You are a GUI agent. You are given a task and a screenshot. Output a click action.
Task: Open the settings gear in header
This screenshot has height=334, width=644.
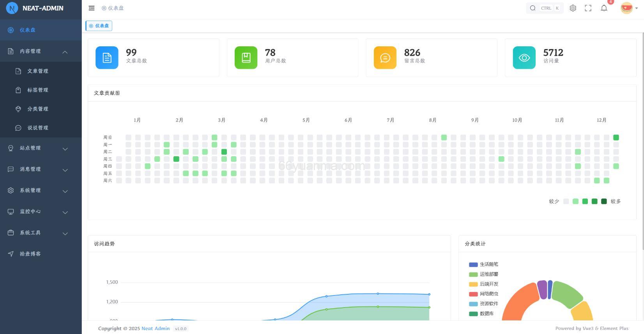[573, 8]
